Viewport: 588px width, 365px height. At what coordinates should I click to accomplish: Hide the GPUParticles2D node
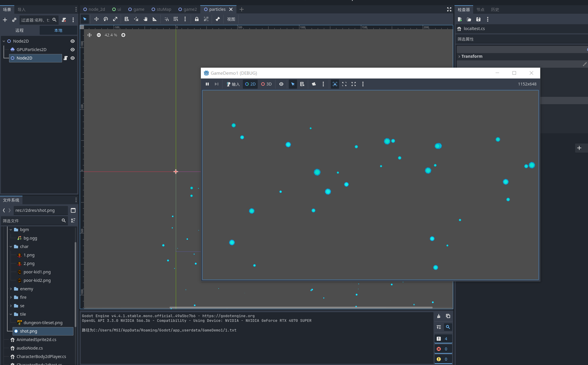coord(73,50)
